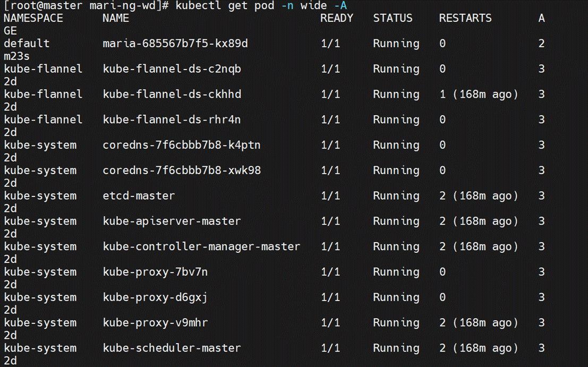Click the RESTARTS column header
588x367 pixels.
pyautogui.click(x=465, y=18)
